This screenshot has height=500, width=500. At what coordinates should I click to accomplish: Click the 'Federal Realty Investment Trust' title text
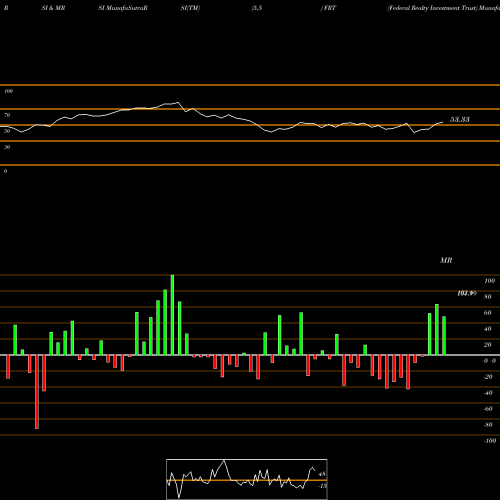tap(432, 8)
